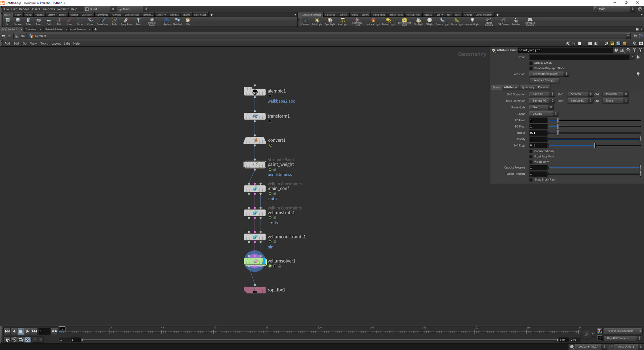Select the vellumsolver1 node

pos(255,261)
